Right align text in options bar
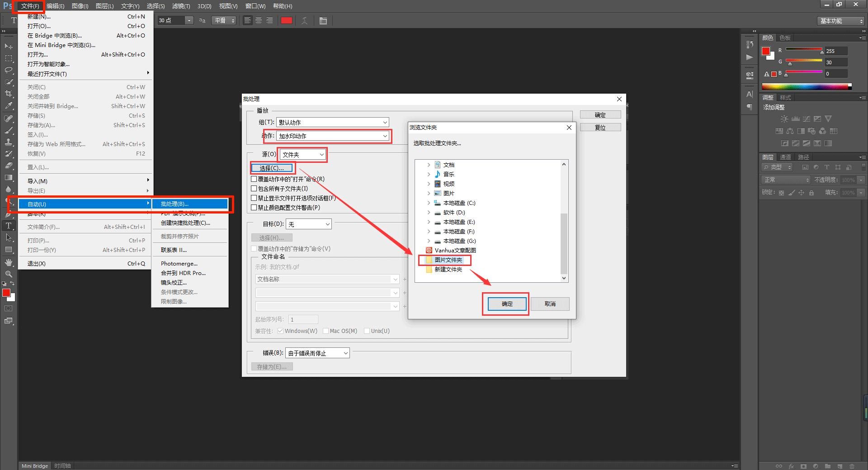Screen dimensions: 868x470 [269, 20]
